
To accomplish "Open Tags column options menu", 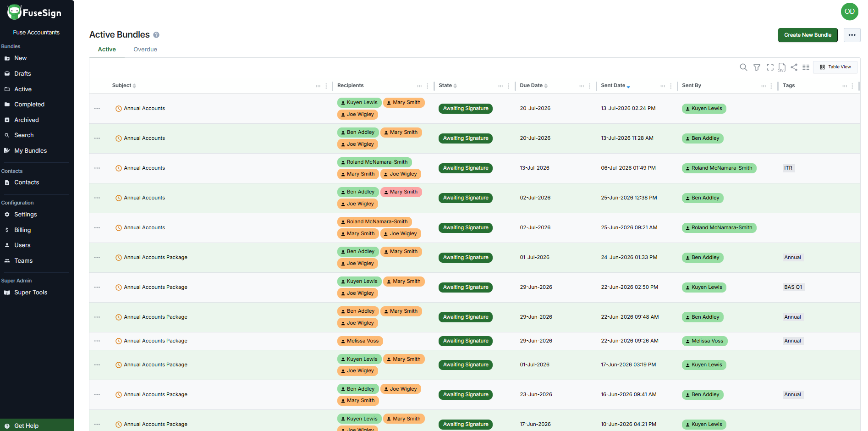I will click(852, 86).
